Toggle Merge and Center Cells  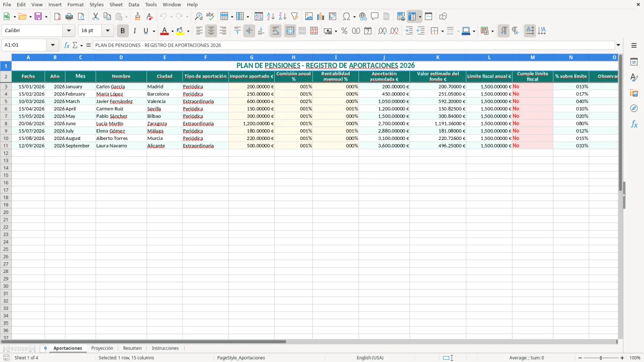coord(290,31)
